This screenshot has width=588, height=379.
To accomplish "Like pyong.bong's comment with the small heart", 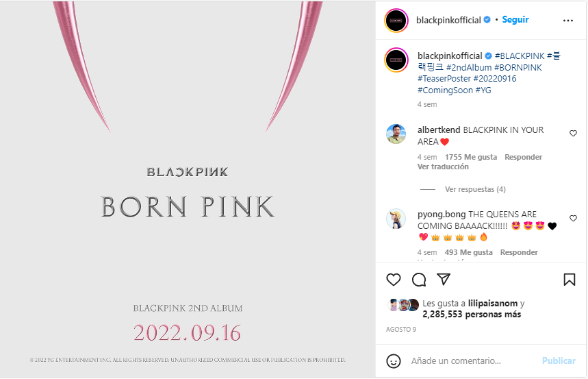I will [573, 218].
